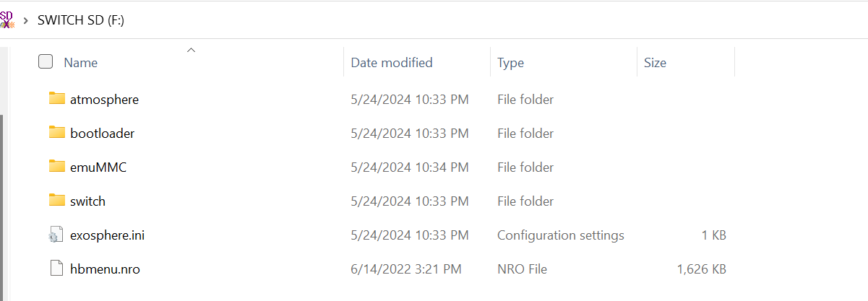
Task: Click the SD card drive icon in address bar
Action: [7, 19]
